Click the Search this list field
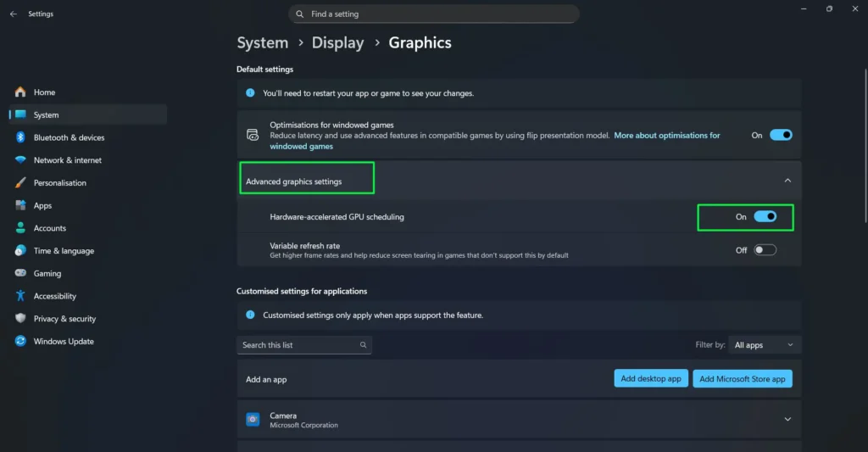This screenshot has height=452, width=868. coord(304,345)
